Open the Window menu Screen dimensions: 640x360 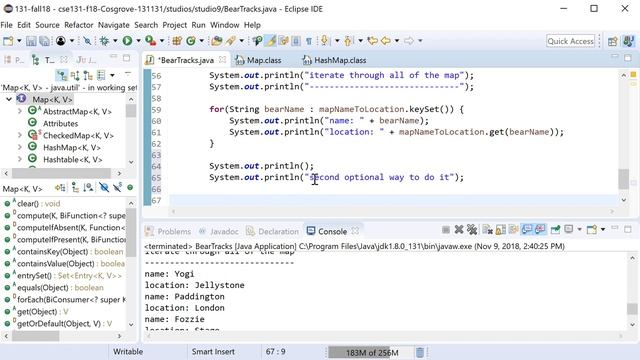coord(224,25)
